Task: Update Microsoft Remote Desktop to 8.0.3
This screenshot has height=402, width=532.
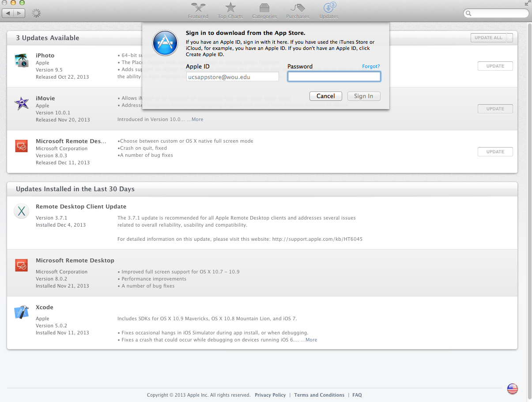Action: pyautogui.click(x=495, y=152)
